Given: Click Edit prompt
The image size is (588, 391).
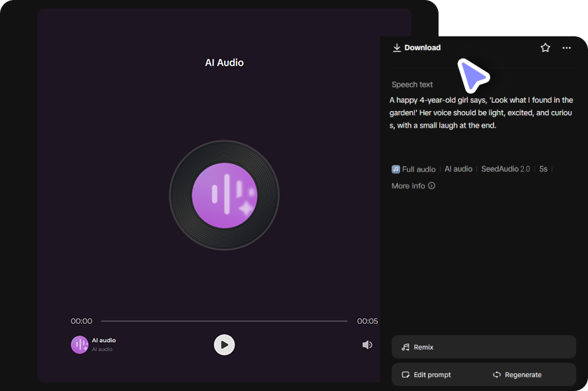Looking at the screenshot, I should click(x=427, y=375).
